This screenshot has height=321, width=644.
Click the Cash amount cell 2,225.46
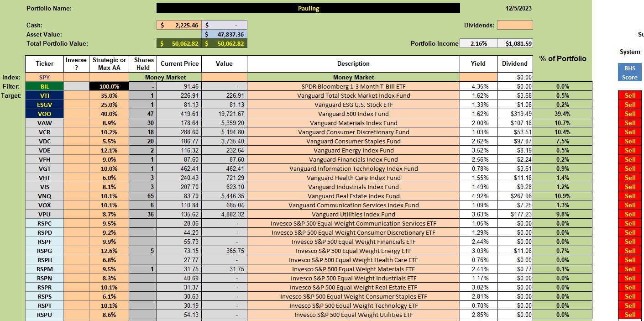179,25
